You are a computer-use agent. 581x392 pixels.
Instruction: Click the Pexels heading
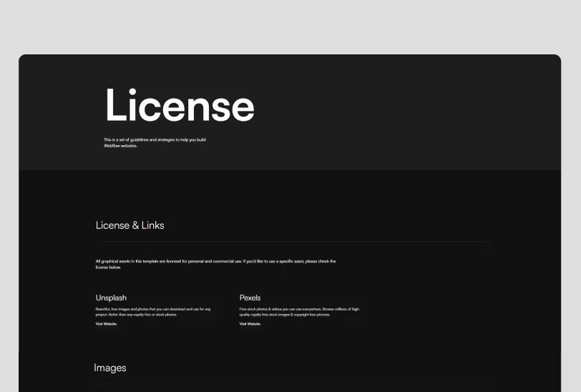point(250,298)
